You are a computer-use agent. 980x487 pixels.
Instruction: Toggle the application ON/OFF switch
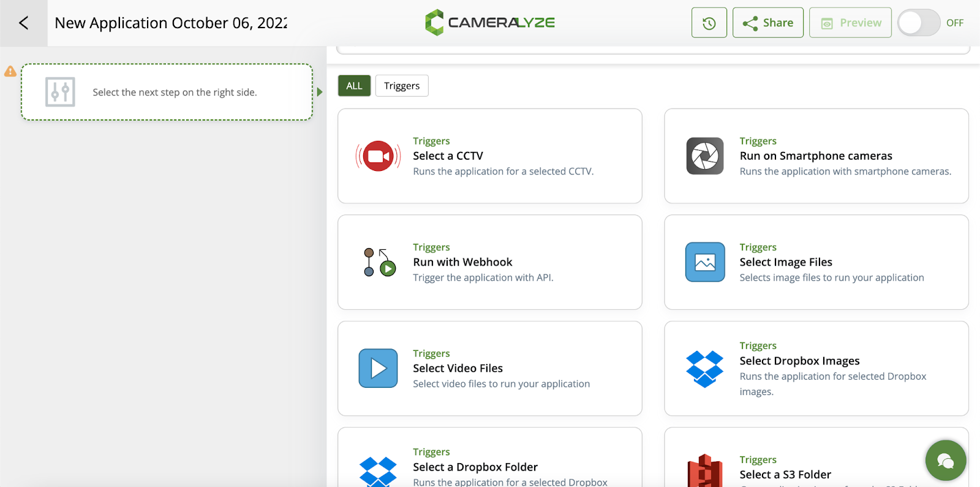click(919, 23)
